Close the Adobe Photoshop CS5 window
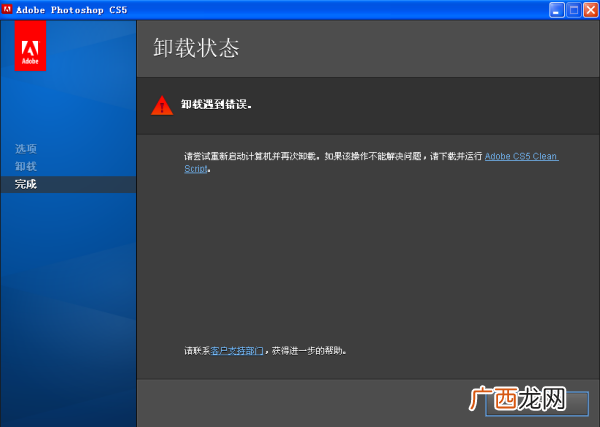Image resolution: width=600 pixels, height=427 pixels. tap(590, 10)
